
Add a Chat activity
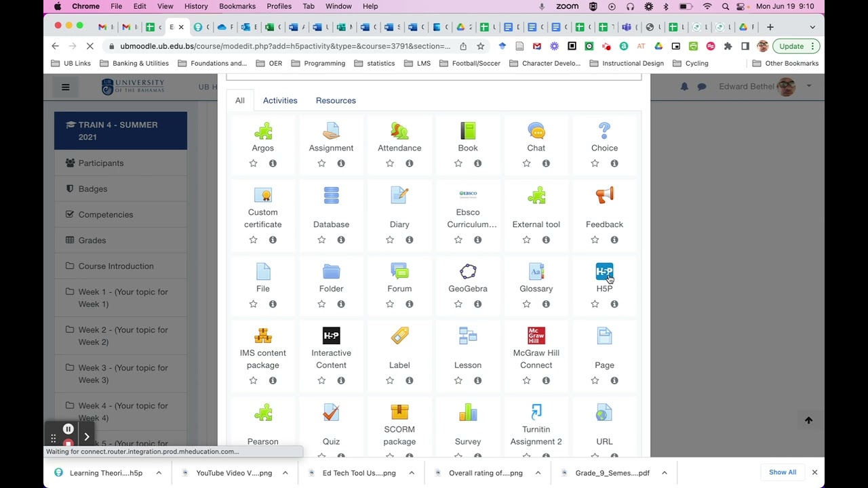click(x=536, y=131)
